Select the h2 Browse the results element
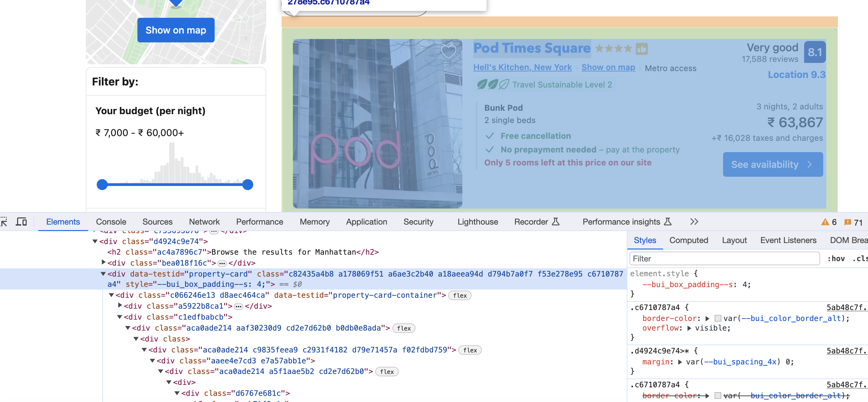Viewport: 868px width, 402px height. coord(243,252)
